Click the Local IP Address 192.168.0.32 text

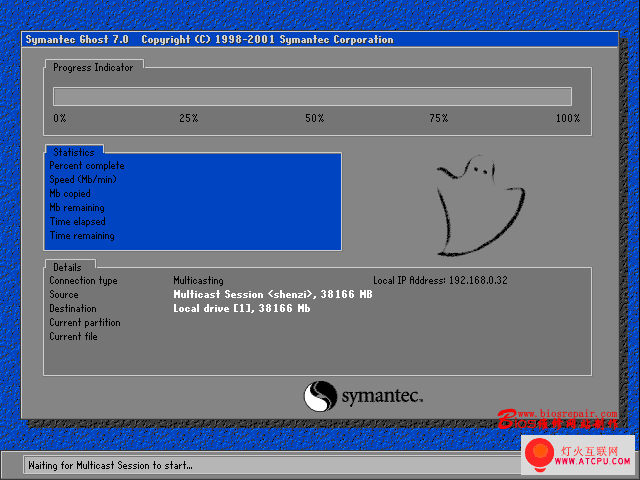coord(440,280)
